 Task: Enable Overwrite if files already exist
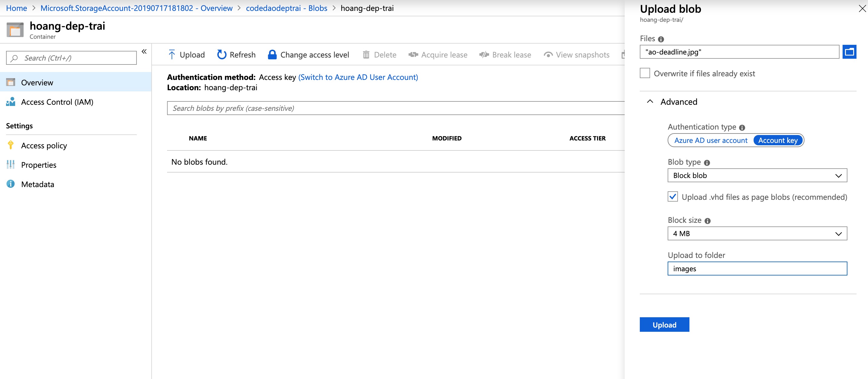point(645,73)
